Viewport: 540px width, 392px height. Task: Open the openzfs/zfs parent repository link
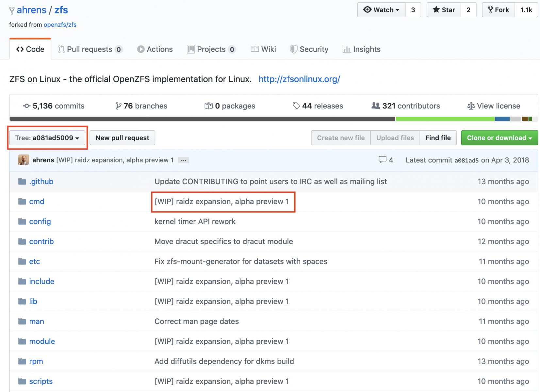coord(60,24)
